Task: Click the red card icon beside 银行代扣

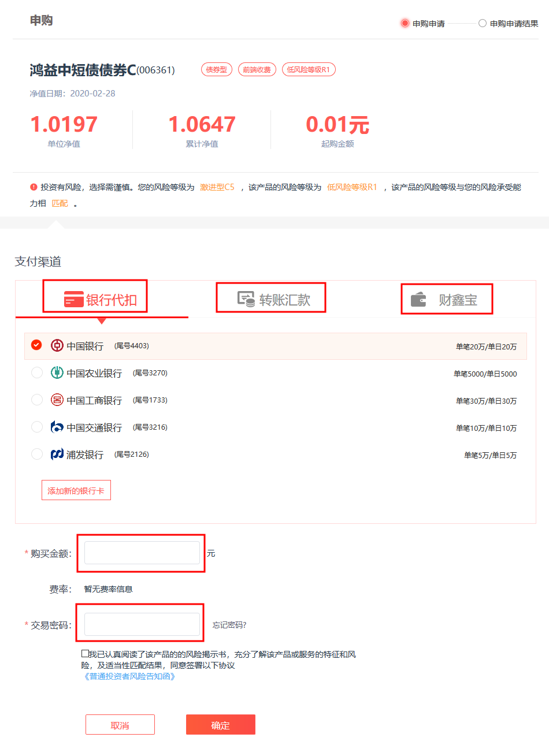Action: tap(73, 299)
